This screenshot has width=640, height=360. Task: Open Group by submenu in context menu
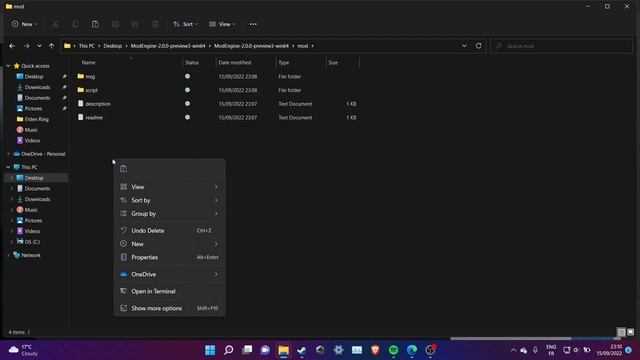169,213
